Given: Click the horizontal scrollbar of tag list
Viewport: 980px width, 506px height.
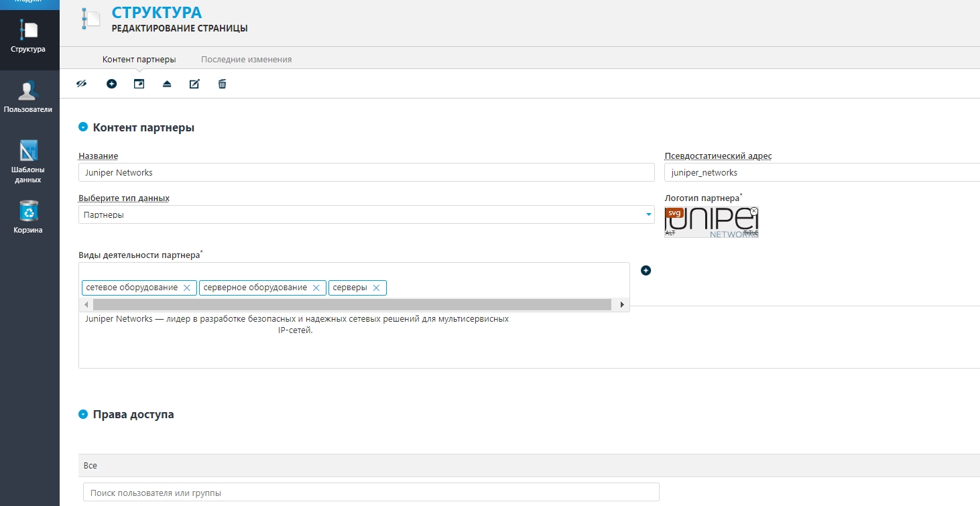Looking at the screenshot, I should [x=353, y=304].
